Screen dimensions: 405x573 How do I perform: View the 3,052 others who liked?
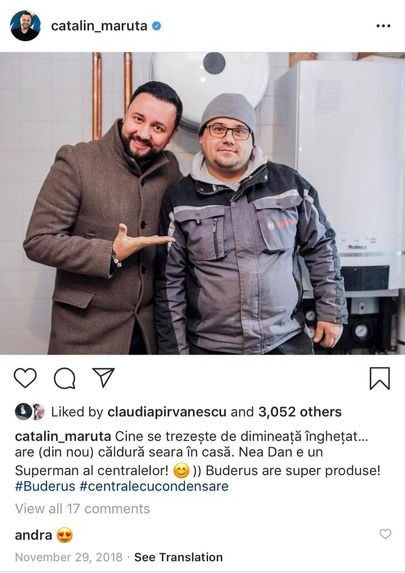click(x=300, y=412)
